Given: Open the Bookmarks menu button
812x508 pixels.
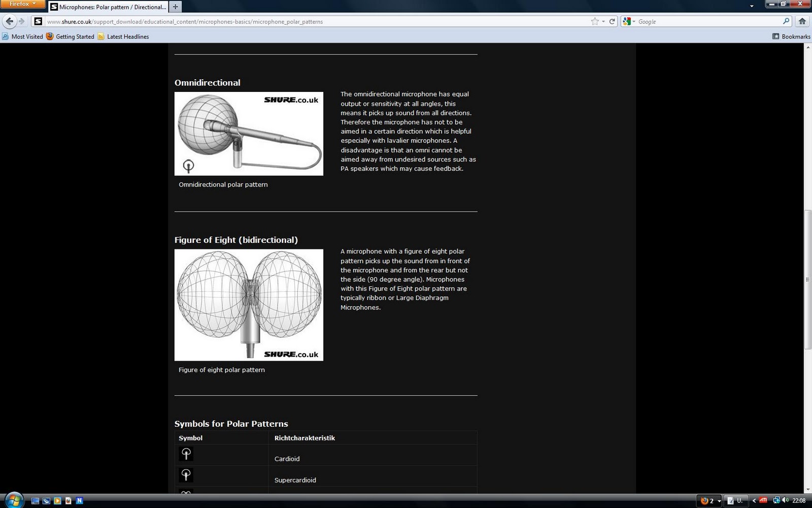Looking at the screenshot, I should (x=791, y=37).
